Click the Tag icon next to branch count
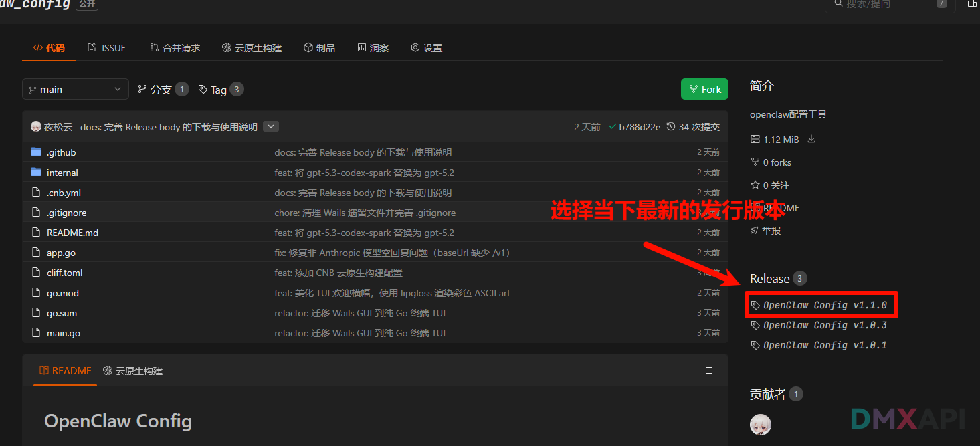Viewport: 980px width, 446px height. click(203, 90)
